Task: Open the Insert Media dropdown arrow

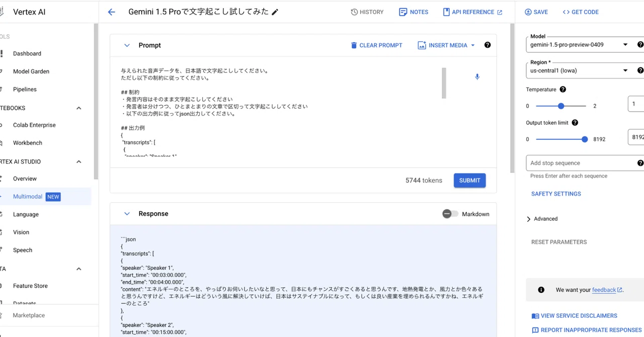Action: point(473,45)
